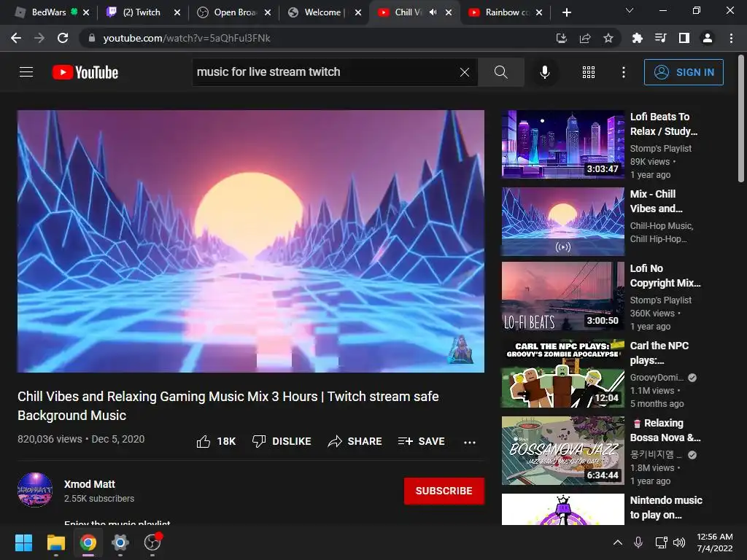
Task: Open system volume speaker icon
Action: coord(679,542)
